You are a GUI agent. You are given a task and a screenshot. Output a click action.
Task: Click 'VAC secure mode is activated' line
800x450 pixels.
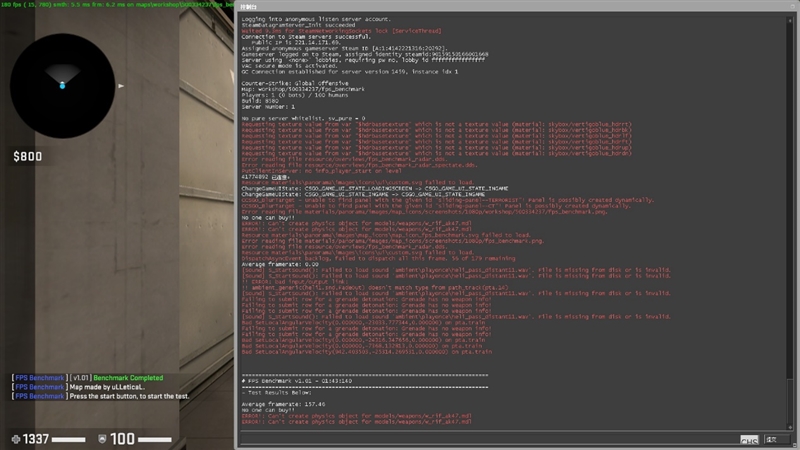[289, 66]
